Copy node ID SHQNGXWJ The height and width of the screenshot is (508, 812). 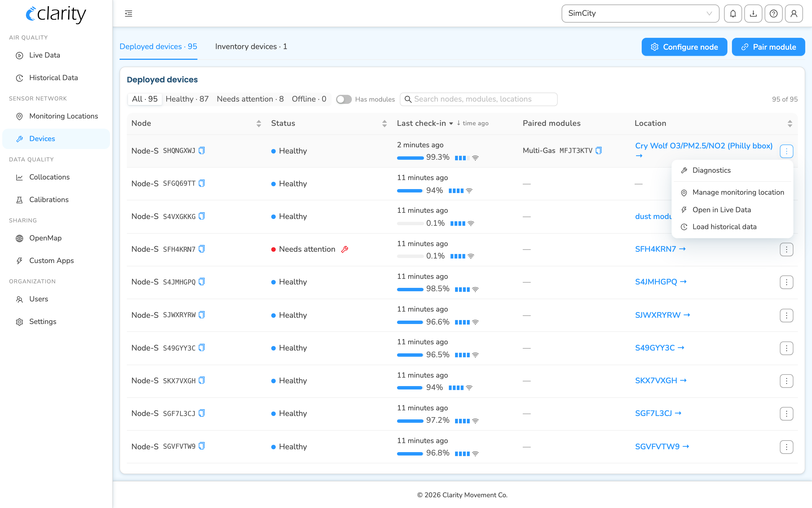click(x=202, y=150)
